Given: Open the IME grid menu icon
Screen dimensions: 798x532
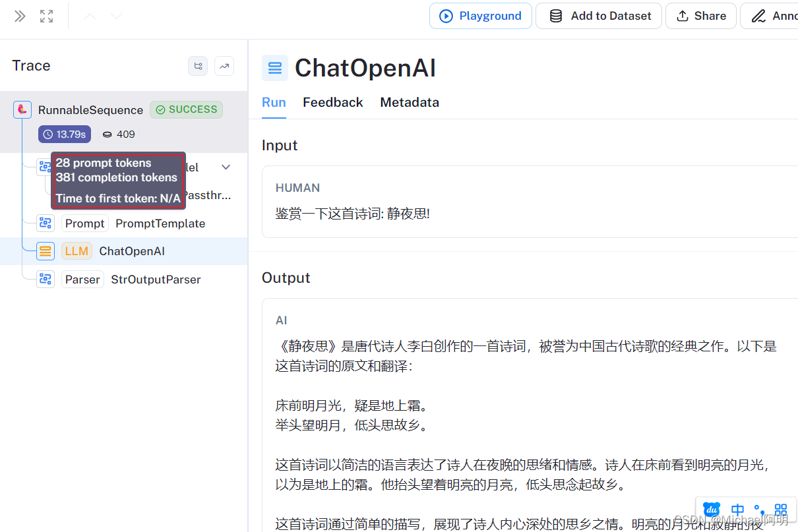Looking at the screenshot, I should point(781,510).
